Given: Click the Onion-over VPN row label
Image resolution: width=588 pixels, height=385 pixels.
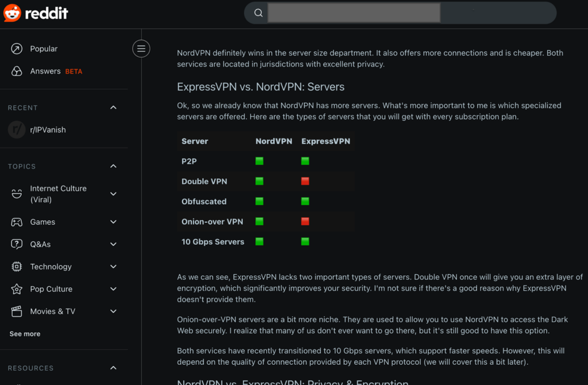Looking at the screenshot, I should click(212, 222).
